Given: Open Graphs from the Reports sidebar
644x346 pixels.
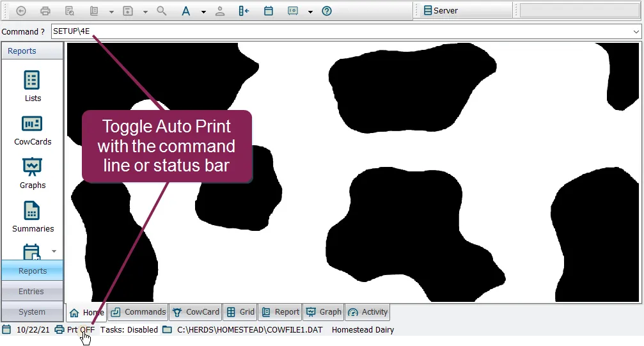Looking at the screenshot, I should click(x=33, y=173).
